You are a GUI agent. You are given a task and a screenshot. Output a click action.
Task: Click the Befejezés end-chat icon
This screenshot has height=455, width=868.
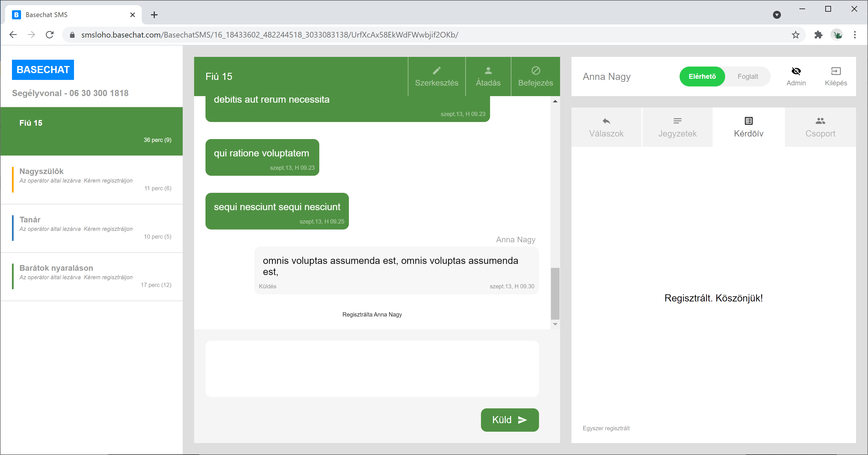(535, 71)
